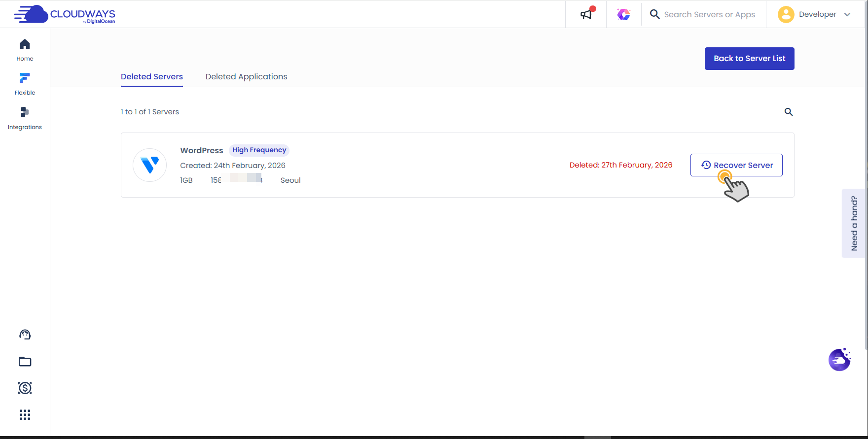Switch to Deleted Applications tab
This screenshot has height=439, width=868.
point(246,76)
